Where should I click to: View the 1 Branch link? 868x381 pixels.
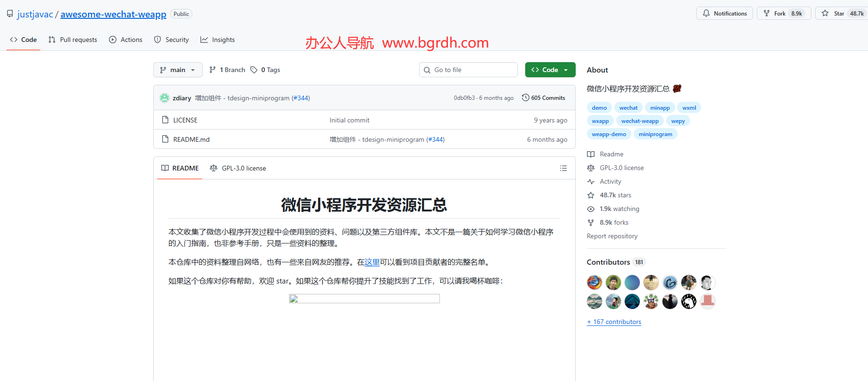tap(227, 70)
